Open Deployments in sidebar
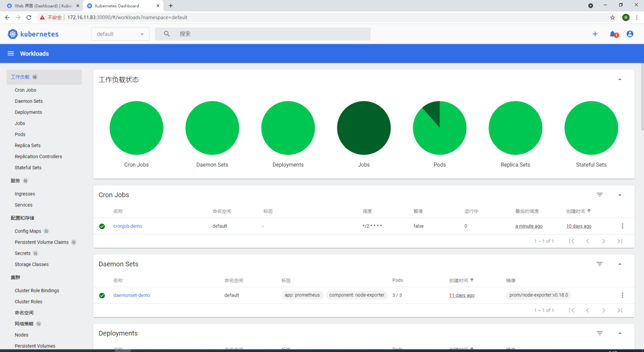The image size is (644, 352). coord(28,112)
